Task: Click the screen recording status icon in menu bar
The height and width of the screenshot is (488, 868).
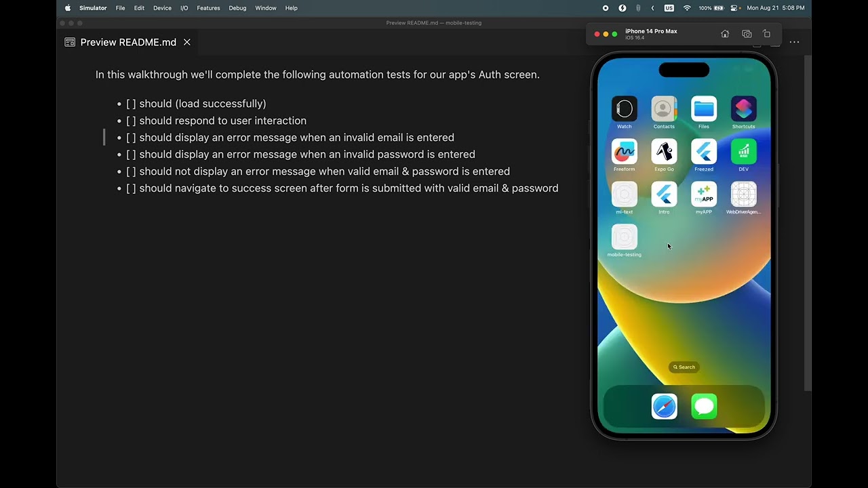Action: pyautogui.click(x=606, y=8)
